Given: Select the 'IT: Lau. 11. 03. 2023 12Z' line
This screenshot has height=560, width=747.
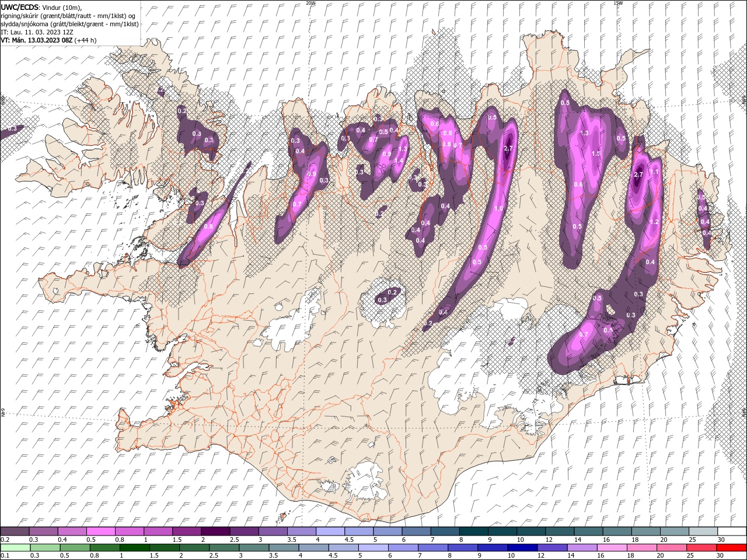Looking at the screenshot, I should [x=36, y=32].
